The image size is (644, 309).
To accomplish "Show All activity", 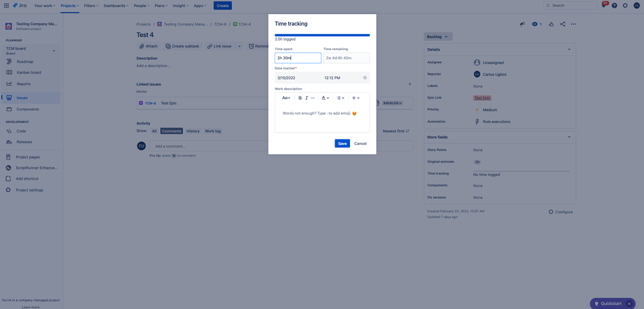I will (x=154, y=131).
